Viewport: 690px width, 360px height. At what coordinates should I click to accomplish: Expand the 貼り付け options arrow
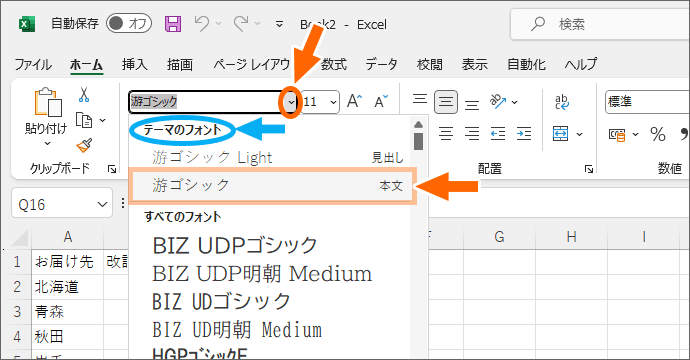pyautogui.click(x=47, y=143)
